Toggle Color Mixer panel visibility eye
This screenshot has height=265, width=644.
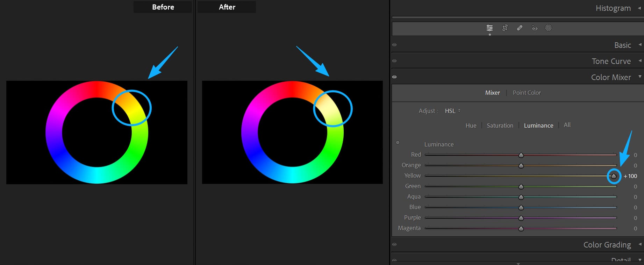tap(394, 77)
